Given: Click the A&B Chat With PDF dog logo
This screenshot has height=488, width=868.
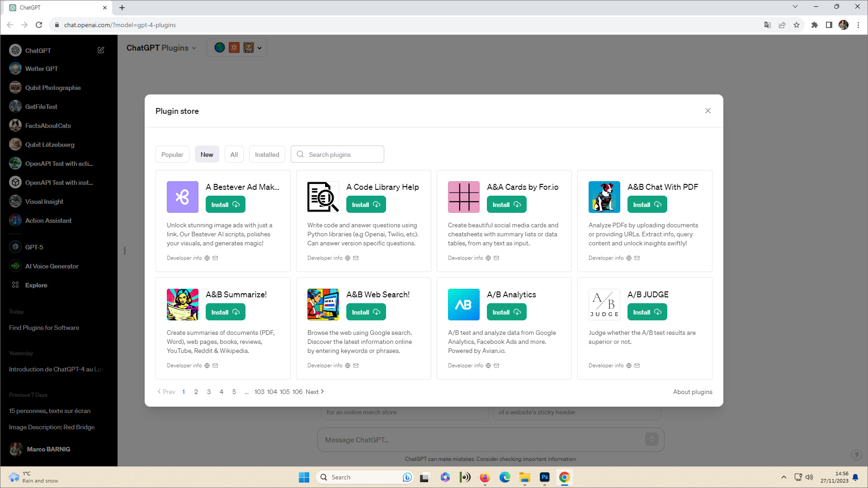Looking at the screenshot, I should click(604, 197).
